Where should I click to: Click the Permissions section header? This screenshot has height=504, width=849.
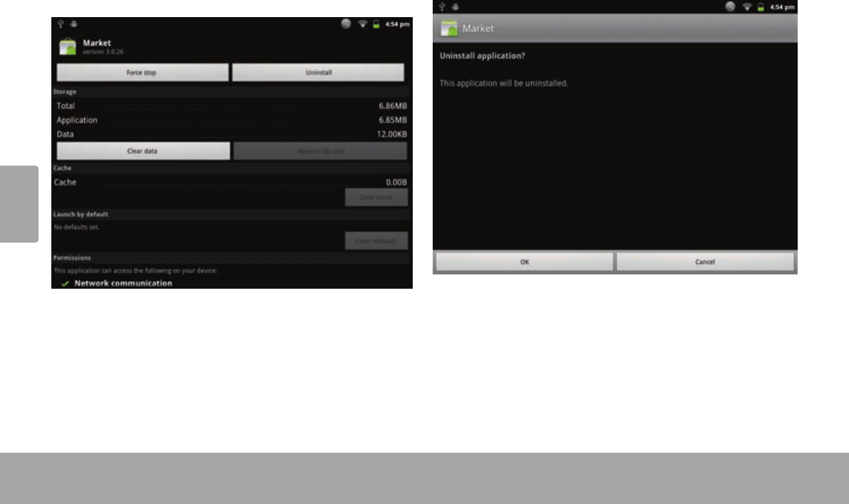click(72, 257)
